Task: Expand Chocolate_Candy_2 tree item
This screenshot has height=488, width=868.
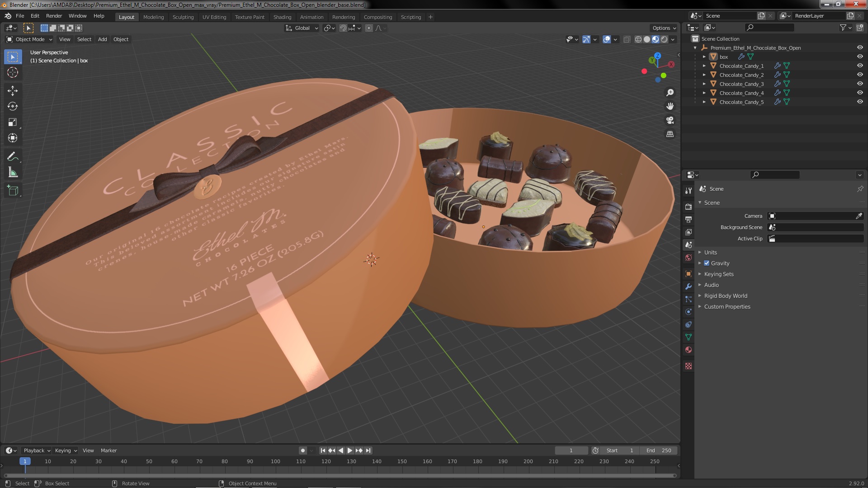Action: point(704,75)
